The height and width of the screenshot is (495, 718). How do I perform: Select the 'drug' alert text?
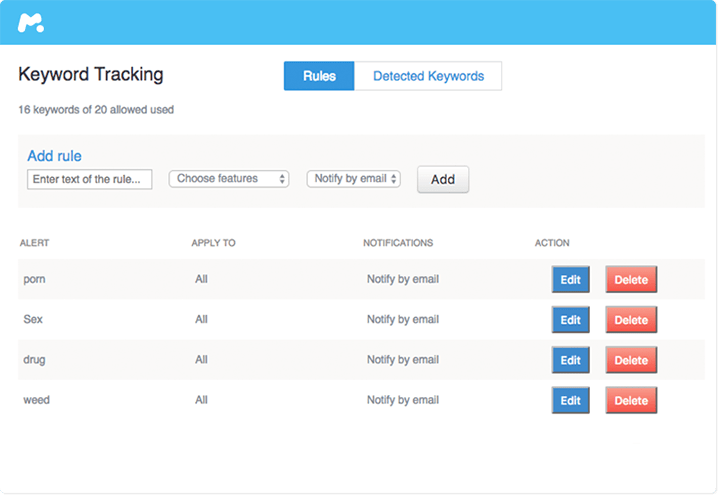[x=34, y=359]
